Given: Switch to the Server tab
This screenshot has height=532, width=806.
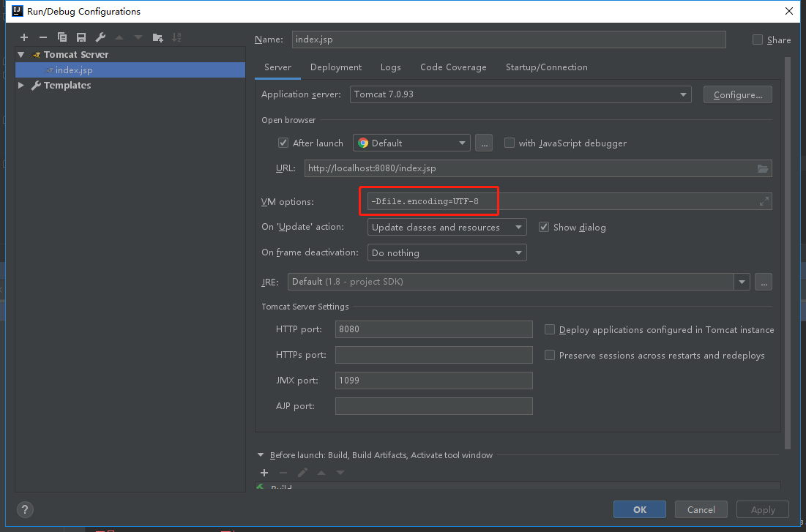Looking at the screenshot, I should 277,67.
